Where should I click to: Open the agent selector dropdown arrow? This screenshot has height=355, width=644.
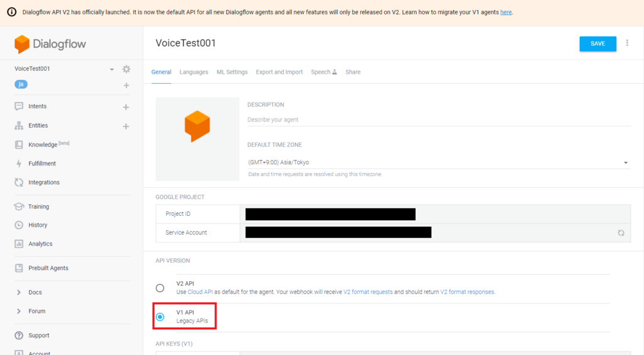(x=112, y=69)
